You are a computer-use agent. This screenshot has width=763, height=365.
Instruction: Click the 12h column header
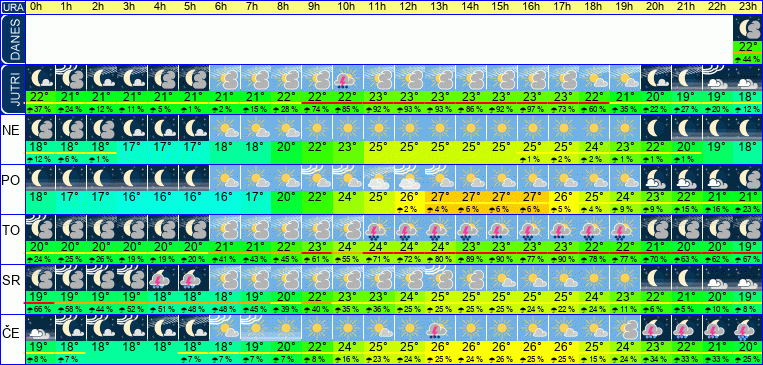coord(409,7)
